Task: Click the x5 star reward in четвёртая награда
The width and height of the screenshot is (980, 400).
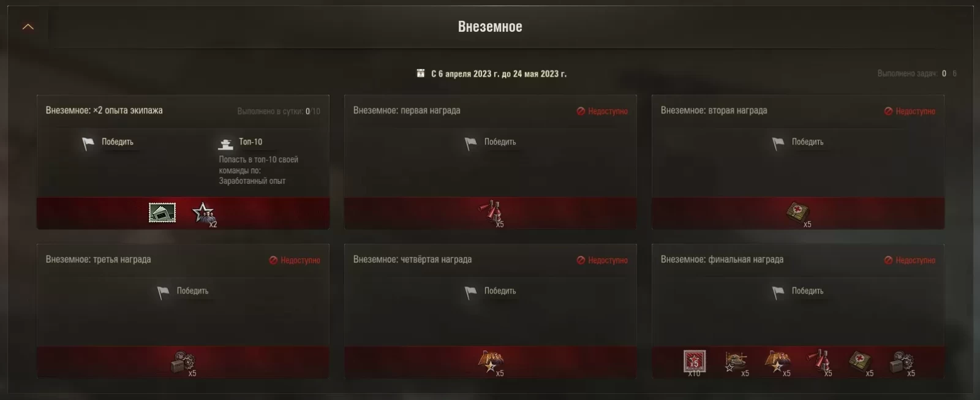Action: tap(491, 363)
